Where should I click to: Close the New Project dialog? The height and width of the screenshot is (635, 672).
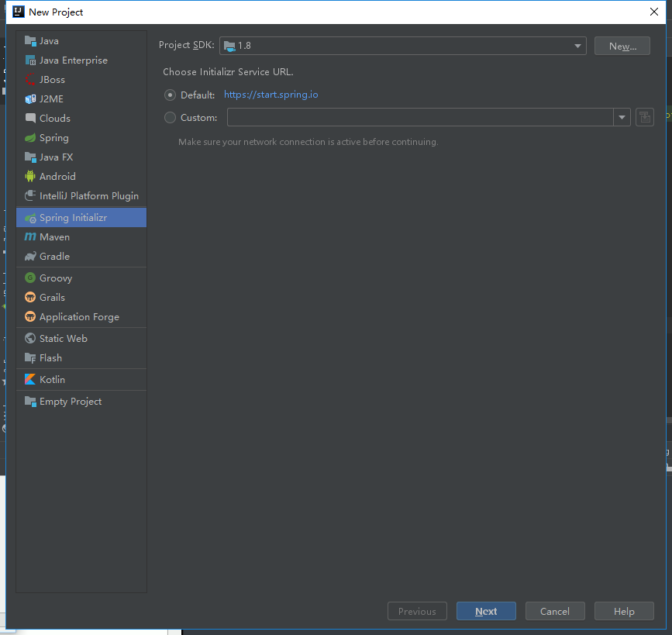tap(654, 12)
